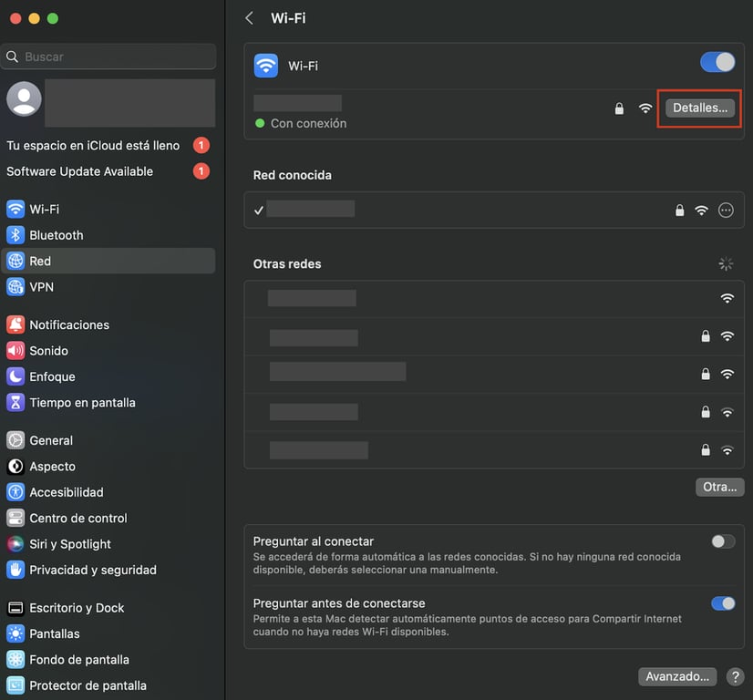
Task: Enable Preguntar al conectar
Action: 722,540
